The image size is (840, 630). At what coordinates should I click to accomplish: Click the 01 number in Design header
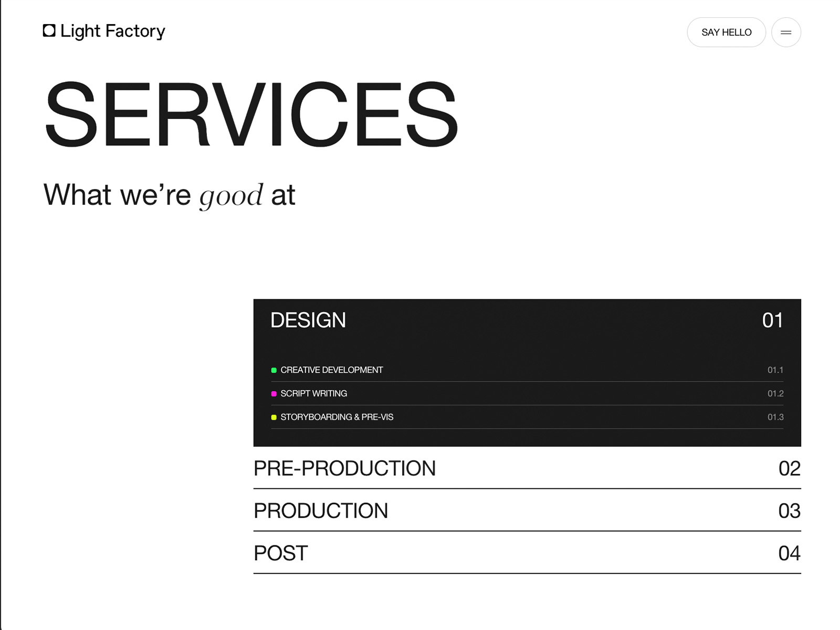(x=772, y=320)
